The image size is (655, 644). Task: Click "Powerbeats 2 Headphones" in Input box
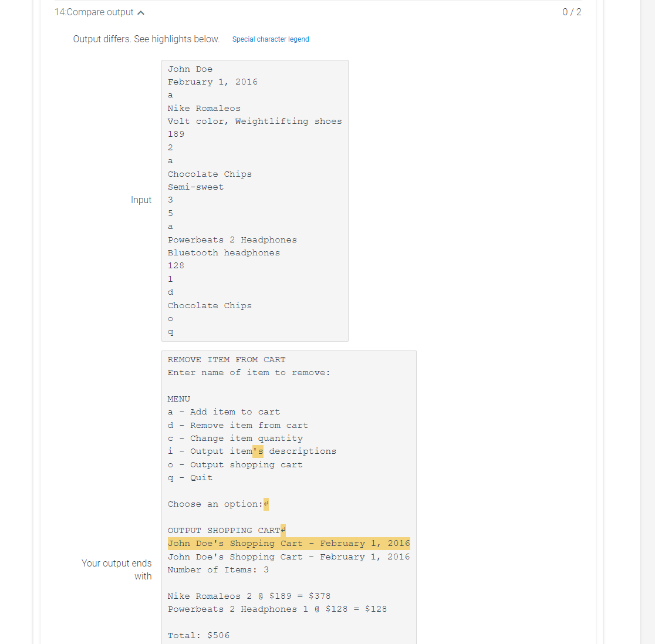click(x=232, y=240)
